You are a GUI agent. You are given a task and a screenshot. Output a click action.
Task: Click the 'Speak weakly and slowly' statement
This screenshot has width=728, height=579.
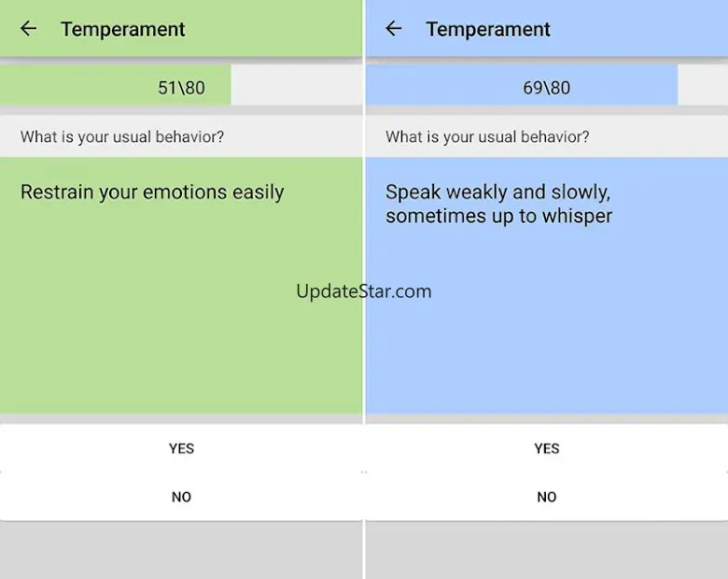pyautogui.click(x=498, y=204)
